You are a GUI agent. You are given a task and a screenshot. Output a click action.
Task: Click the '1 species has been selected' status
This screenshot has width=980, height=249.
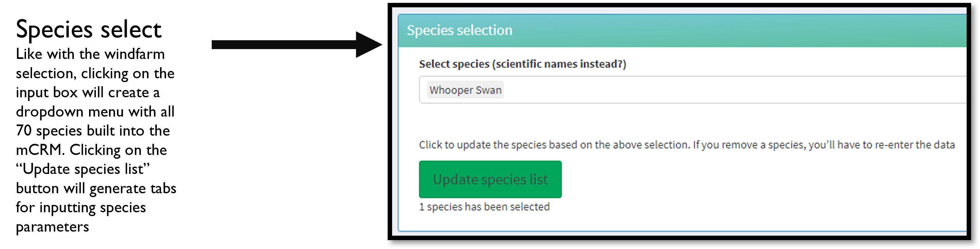tap(484, 207)
